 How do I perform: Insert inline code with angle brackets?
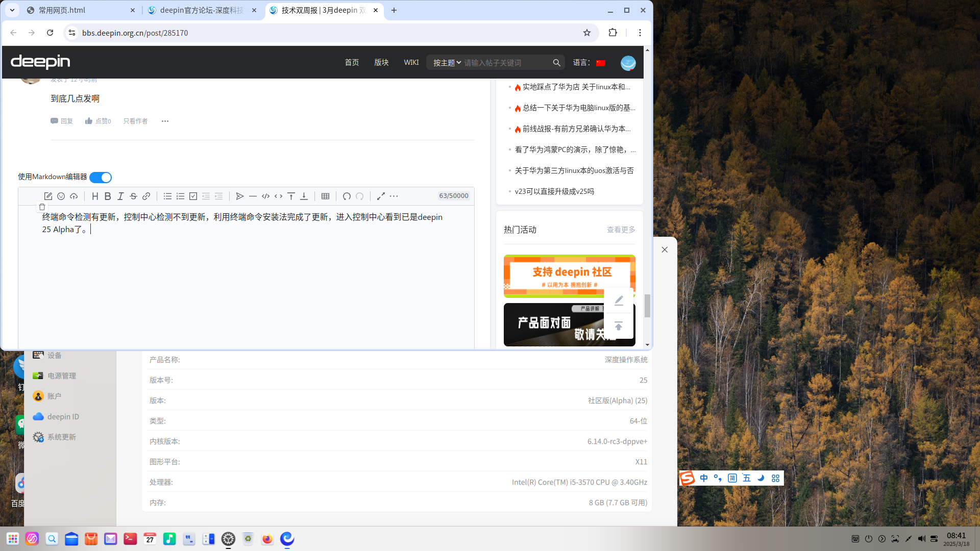point(278,196)
